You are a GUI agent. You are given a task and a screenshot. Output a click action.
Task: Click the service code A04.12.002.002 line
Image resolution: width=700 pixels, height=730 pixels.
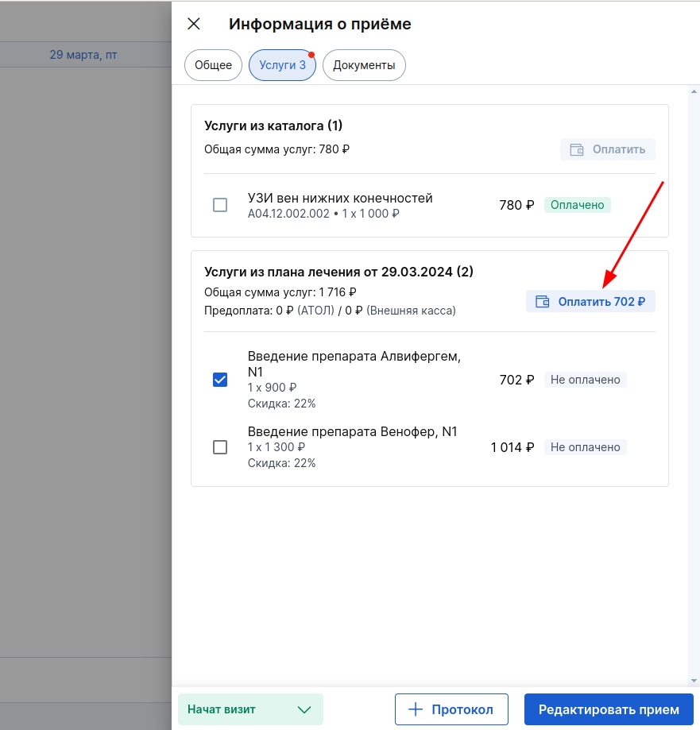323,214
